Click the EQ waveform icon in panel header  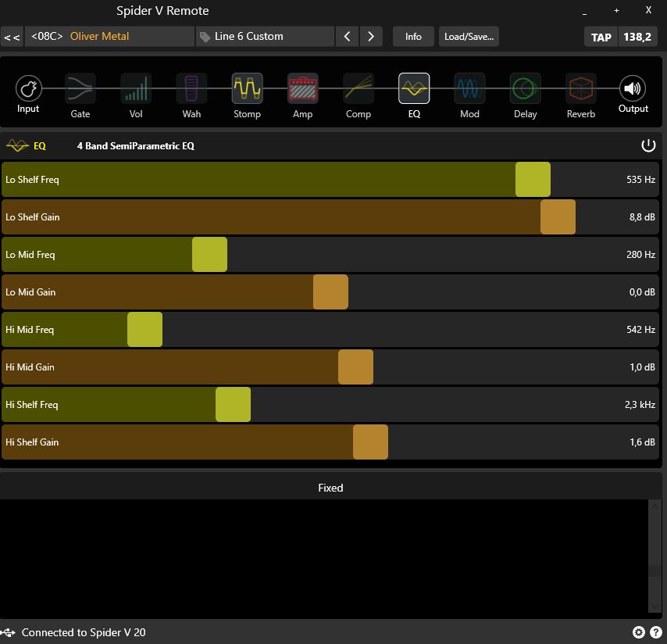pos(17,145)
